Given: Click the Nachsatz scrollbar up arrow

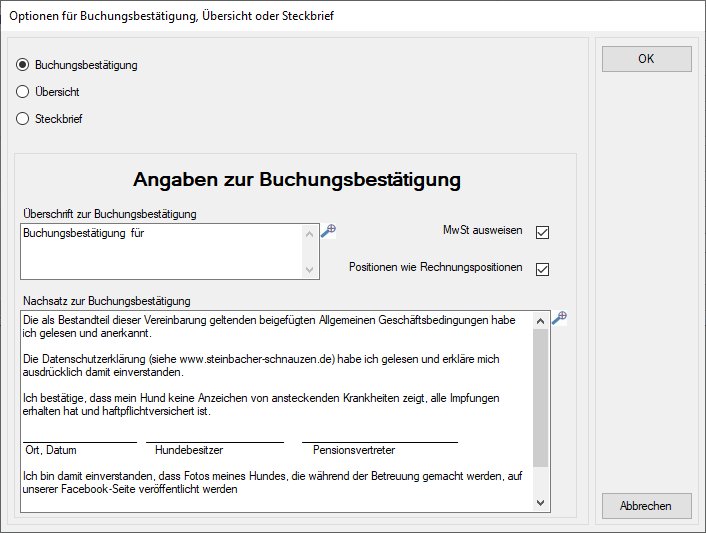Looking at the screenshot, I should [541, 319].
